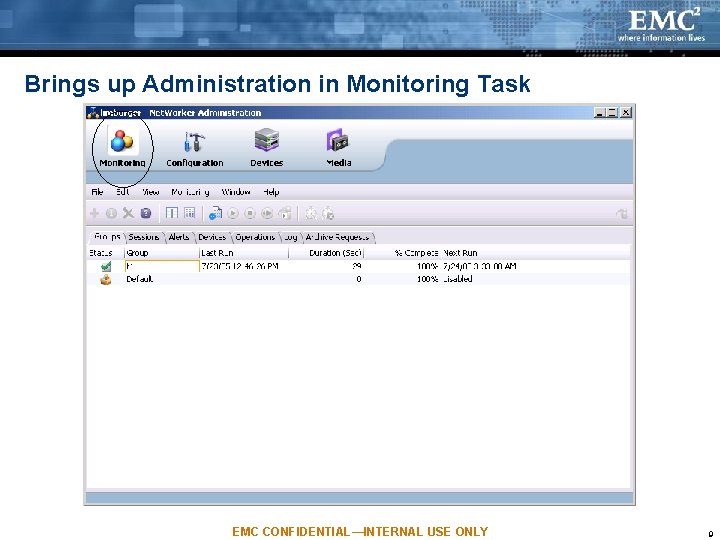The image size is (720, 540).
Task: Click the purple Help question-mark icon
Action: [146, 213]
